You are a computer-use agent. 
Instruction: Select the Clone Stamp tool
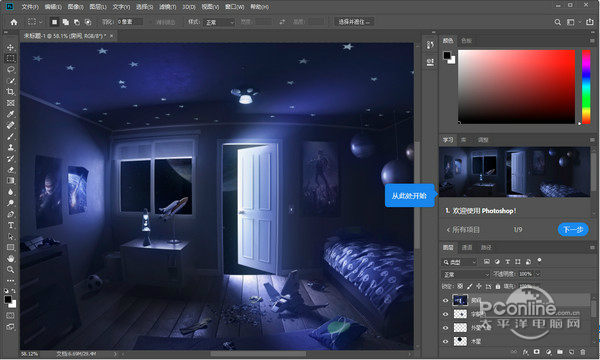click(10, 147)
